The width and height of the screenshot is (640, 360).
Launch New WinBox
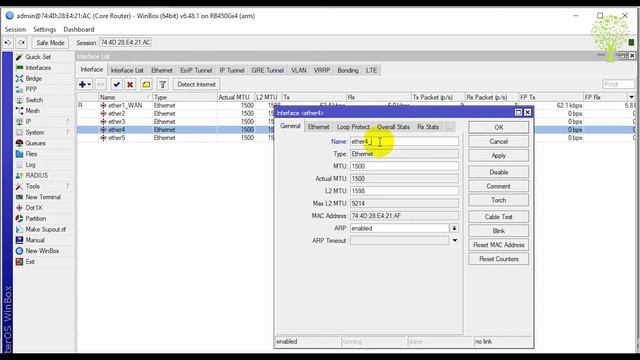point(42,251)
